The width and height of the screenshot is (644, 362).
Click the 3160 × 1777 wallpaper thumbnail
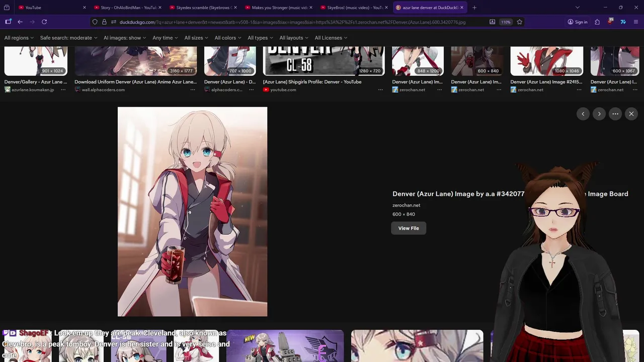(x=136, y=61)
